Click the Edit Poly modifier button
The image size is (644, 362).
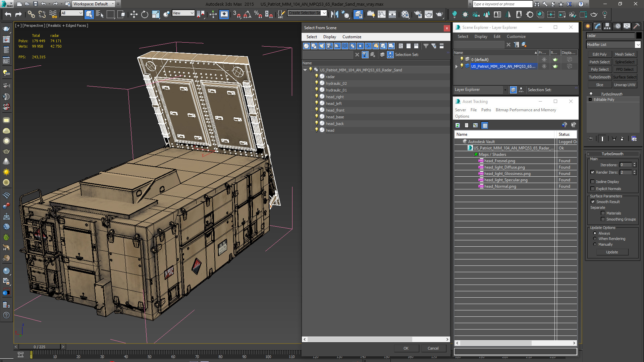point(599,54)
